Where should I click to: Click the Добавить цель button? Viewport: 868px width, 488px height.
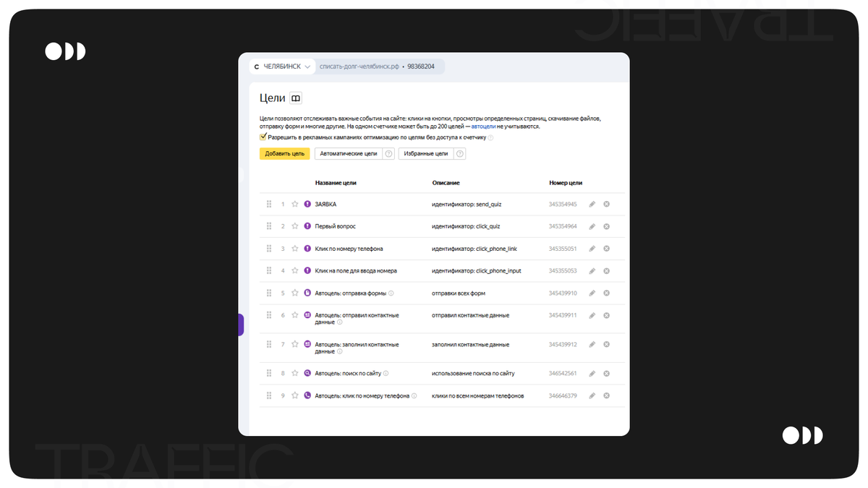click(x=285, y=154)
